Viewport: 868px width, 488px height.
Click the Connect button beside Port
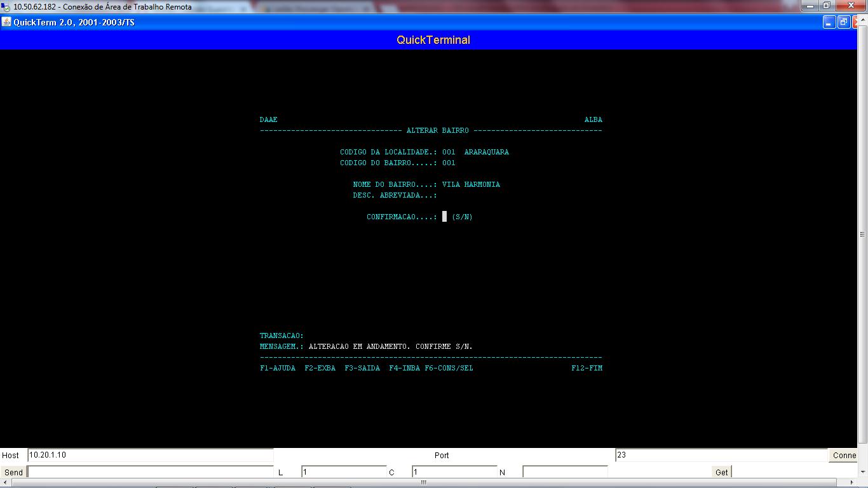pyautogui.click(x=844, y=455)
